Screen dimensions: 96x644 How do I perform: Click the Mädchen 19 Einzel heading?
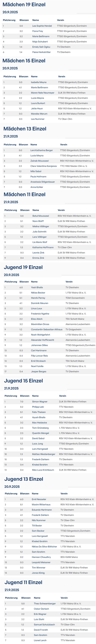(x=24, y=4)
